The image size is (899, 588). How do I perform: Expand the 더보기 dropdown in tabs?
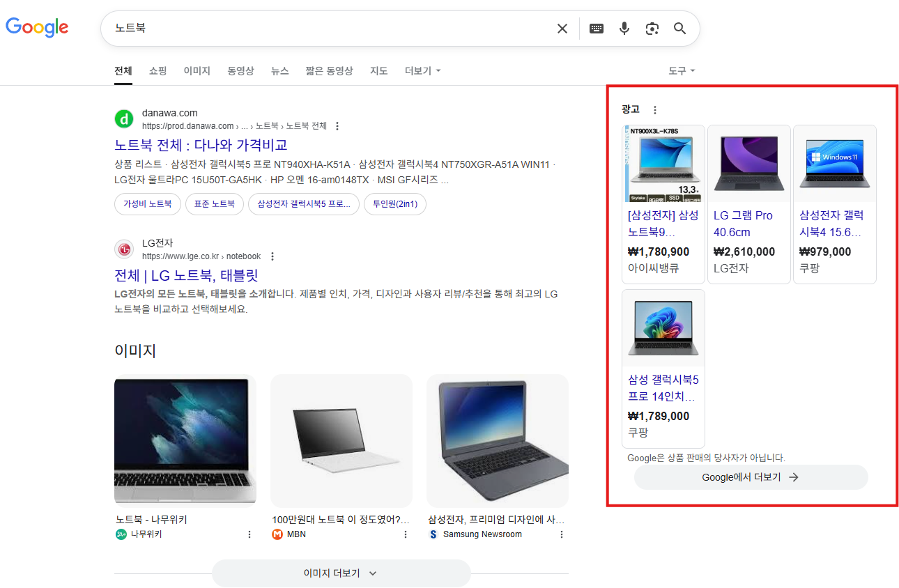[423, 71]
